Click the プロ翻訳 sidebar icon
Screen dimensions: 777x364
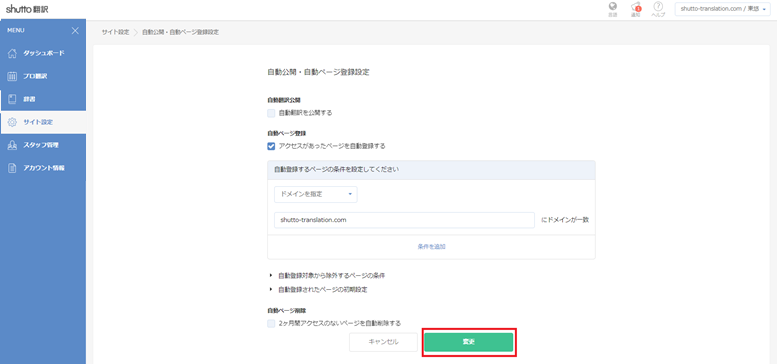click(13, 76)
